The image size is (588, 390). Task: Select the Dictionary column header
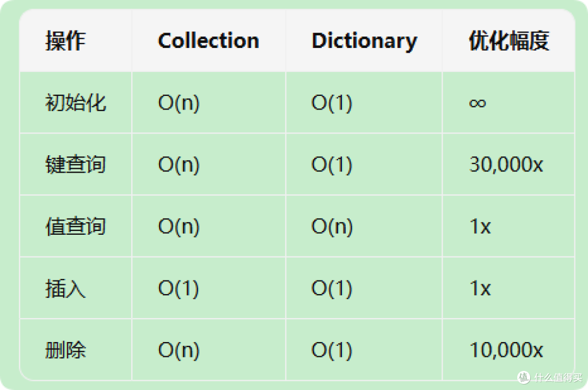pyautogui.click(x=364, y=41)
